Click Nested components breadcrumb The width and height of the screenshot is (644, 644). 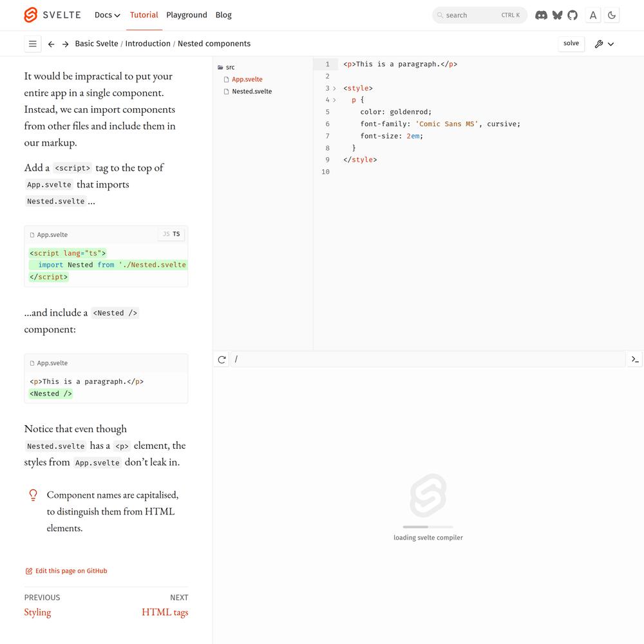click(x=214, y=44)
